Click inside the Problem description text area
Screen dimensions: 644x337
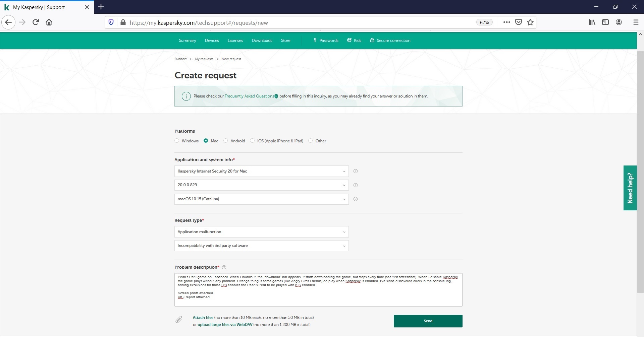[x=318, y=290]
